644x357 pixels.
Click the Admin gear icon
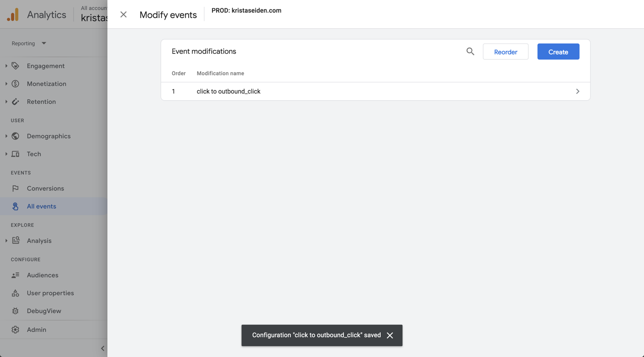(16, 330)
